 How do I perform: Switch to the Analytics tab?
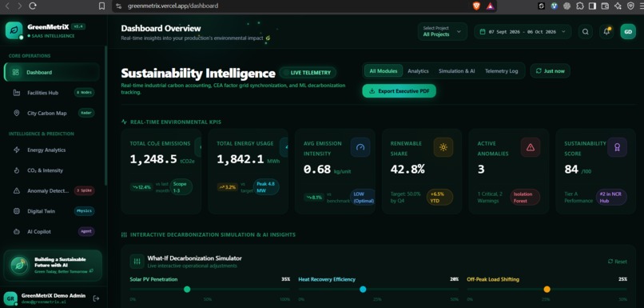418,70
